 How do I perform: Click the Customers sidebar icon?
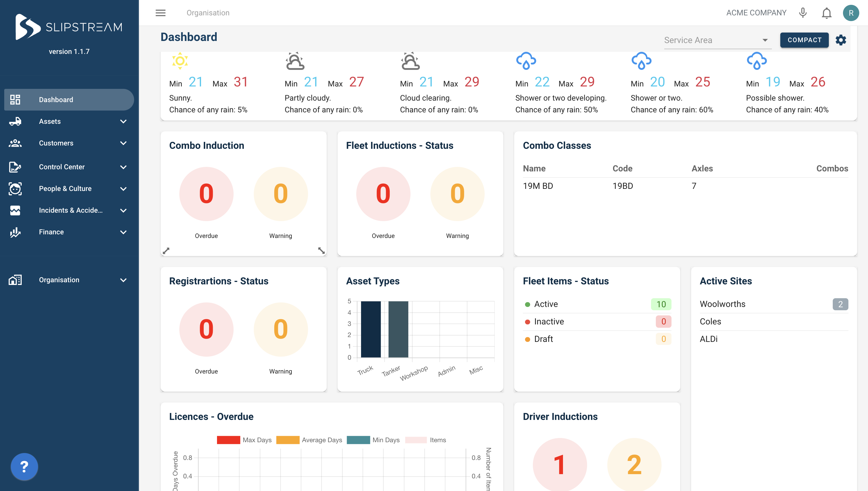(x=15, y=143)
